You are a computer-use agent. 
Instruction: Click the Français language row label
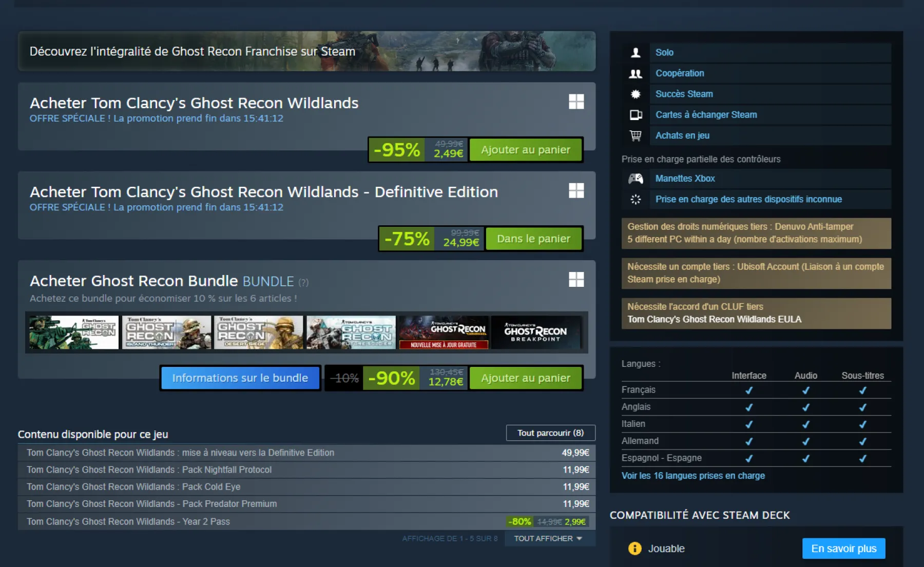point(638,390)
